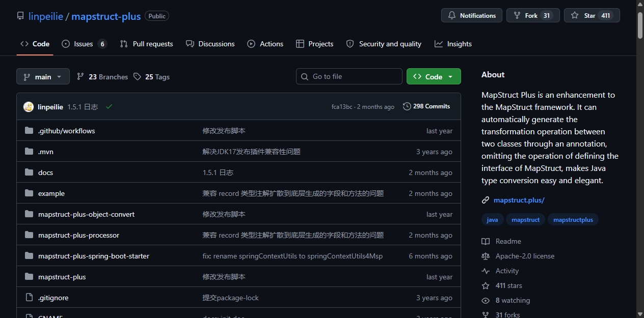
Task: Open the Actions tab
Action: 265,44
